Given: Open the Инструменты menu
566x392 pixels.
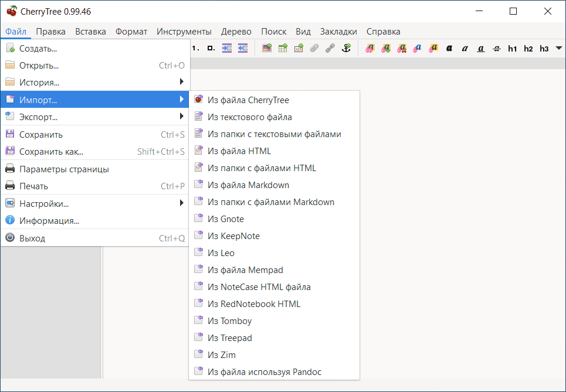Looking at the screenshot, I should point(184,32).
